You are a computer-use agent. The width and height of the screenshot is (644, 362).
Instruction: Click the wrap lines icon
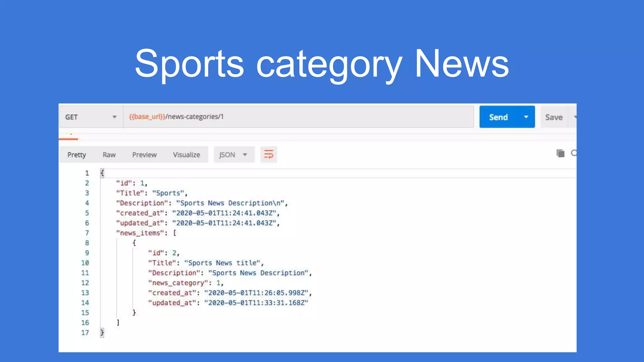(269, 154)
